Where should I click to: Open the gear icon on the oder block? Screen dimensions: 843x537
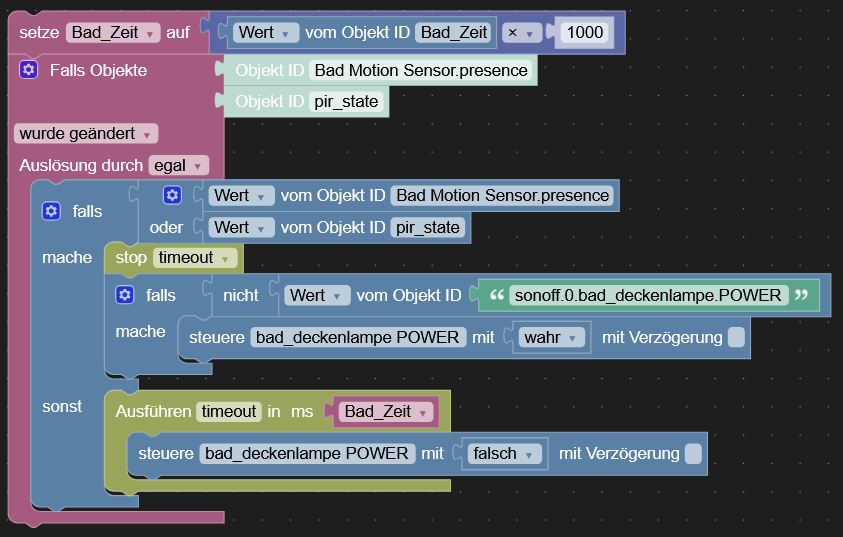(172, 195)
